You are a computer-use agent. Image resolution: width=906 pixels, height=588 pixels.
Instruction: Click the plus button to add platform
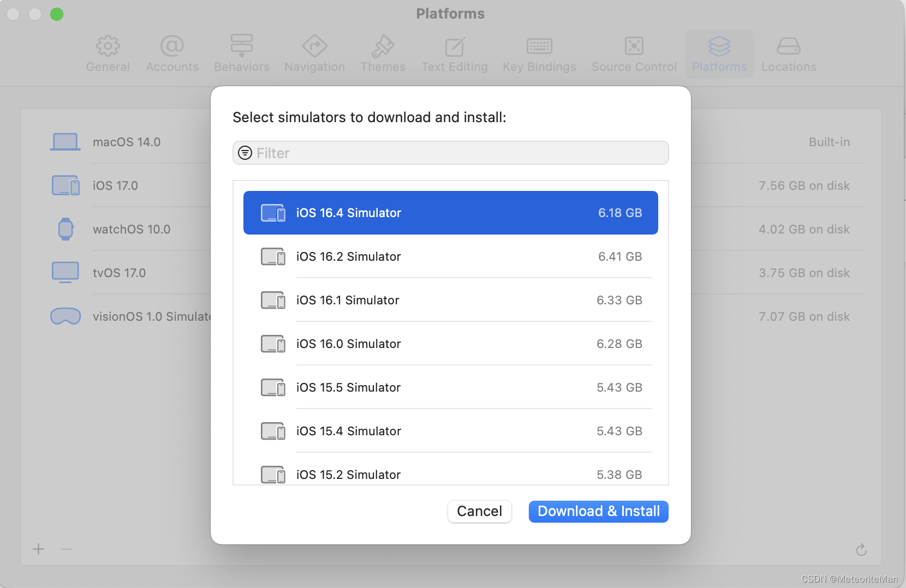38,549
